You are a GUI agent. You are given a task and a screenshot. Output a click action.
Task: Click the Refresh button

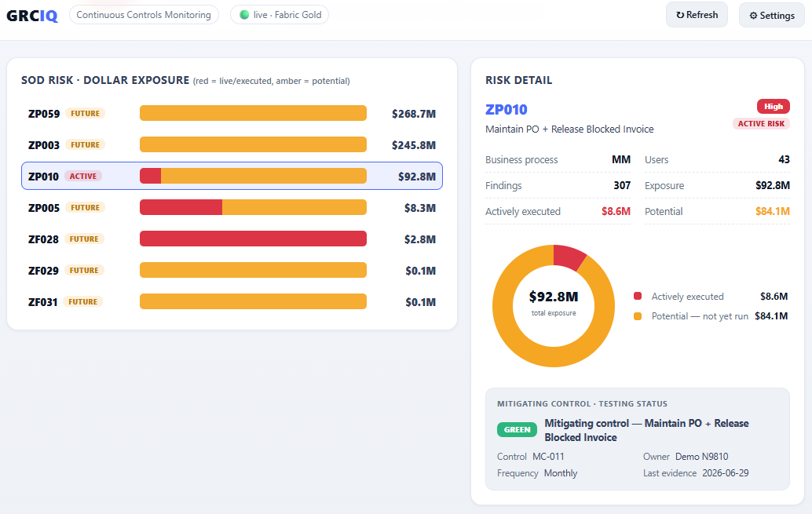coord(697,15)
